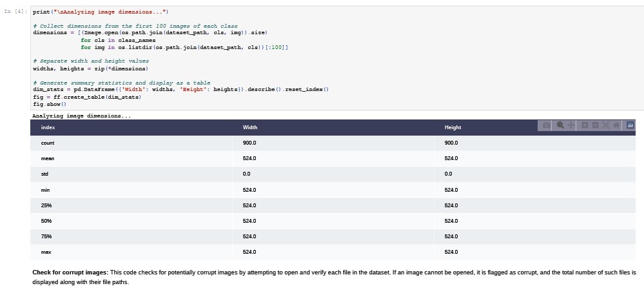Click the 'In [4]:' cell prompt
644x288 pixels.
point(15,12)
